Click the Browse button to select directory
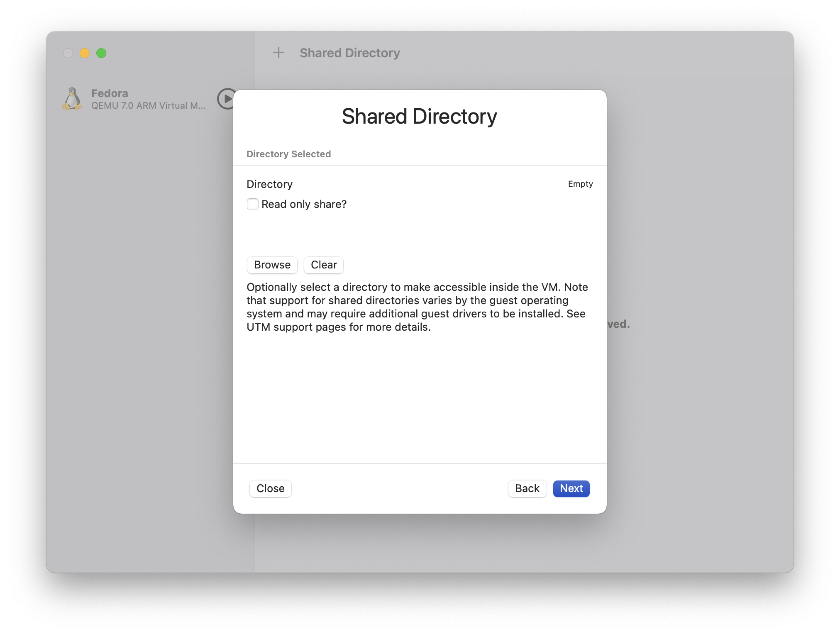 [272, 264]
